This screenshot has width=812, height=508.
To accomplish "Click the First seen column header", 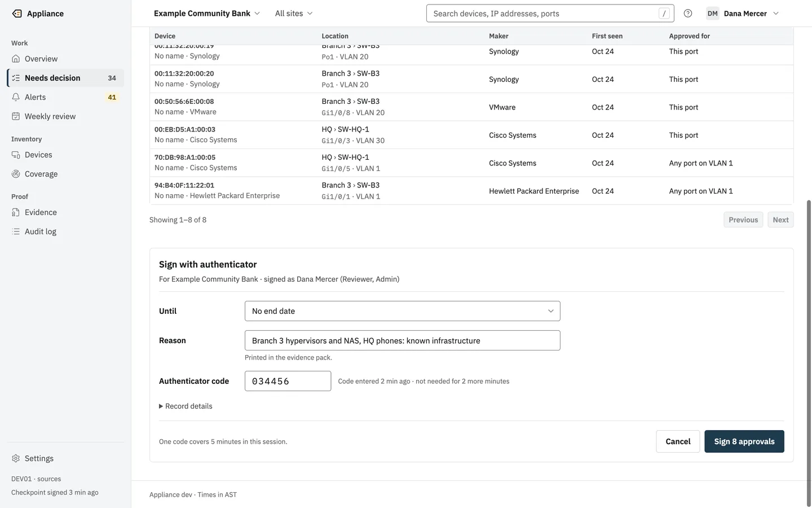I will pos(607,36).
